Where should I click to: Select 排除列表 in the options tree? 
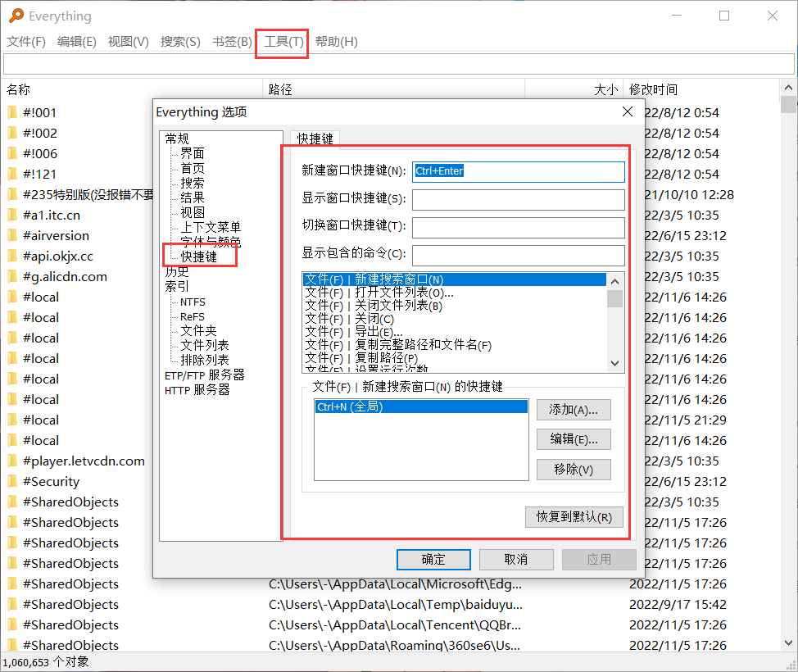point(205,360)
